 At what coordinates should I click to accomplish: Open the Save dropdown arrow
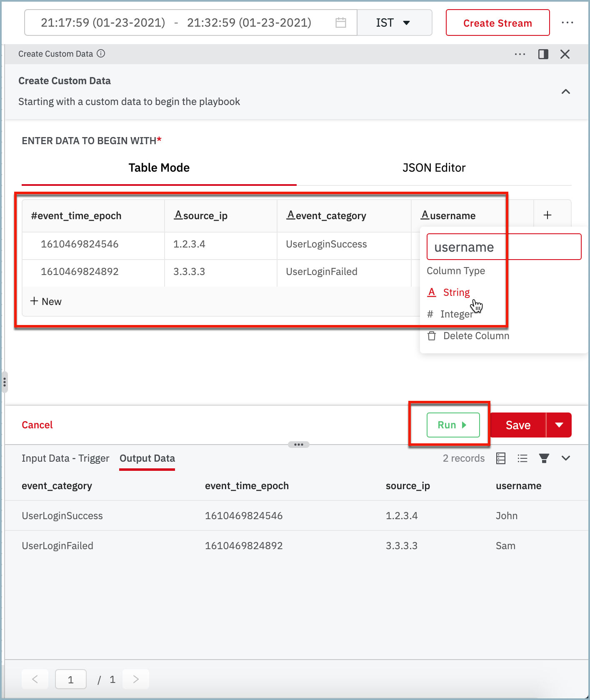point(559,425)
